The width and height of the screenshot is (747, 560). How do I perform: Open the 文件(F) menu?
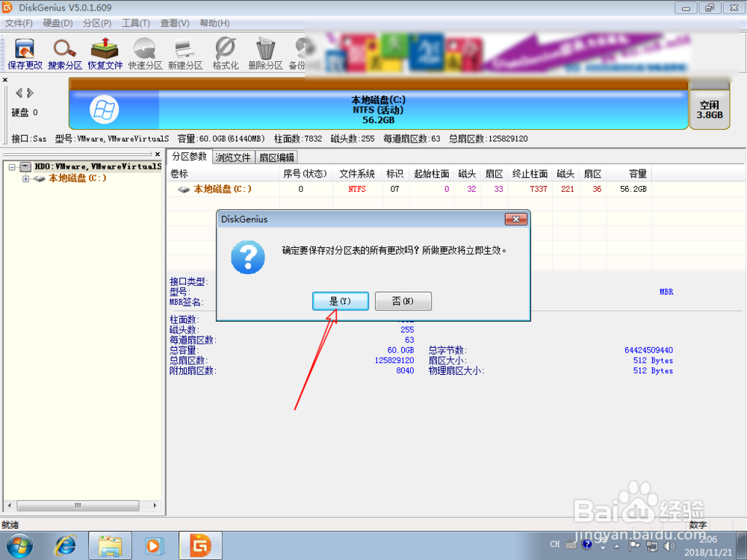(x=19, y=23)
